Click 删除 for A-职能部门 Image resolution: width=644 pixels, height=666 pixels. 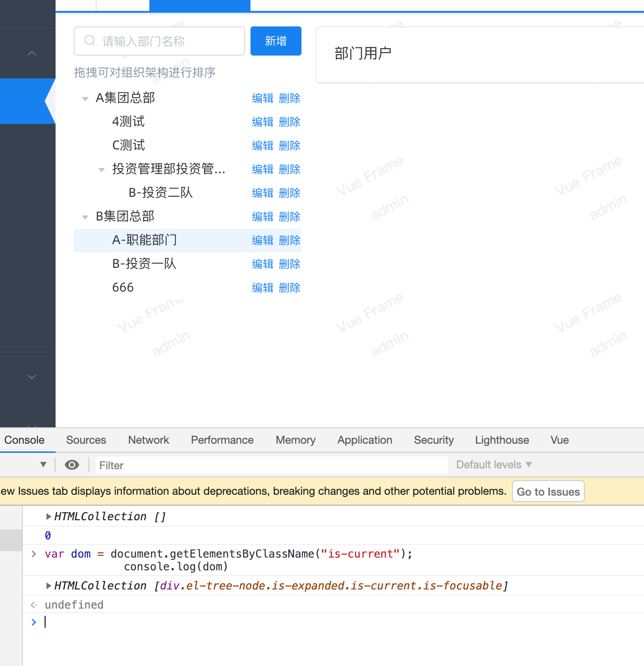290,241
